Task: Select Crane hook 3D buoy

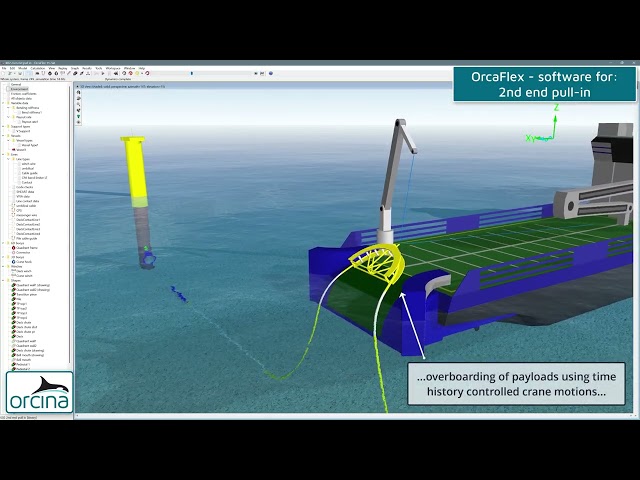Action: (24, 262)
